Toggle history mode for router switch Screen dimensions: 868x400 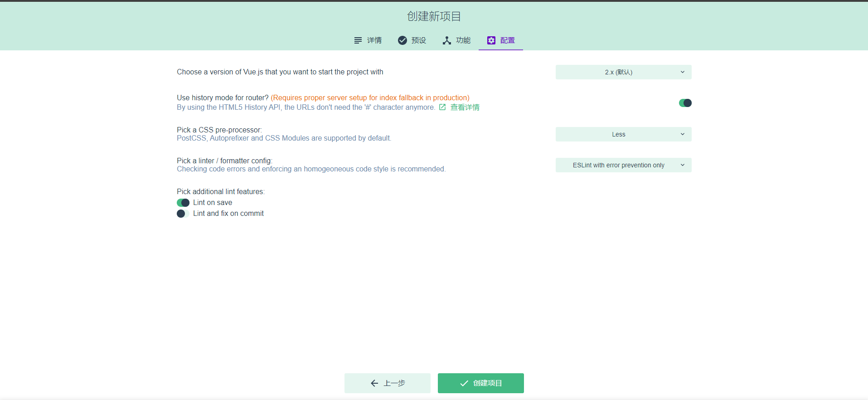point(685,103)
